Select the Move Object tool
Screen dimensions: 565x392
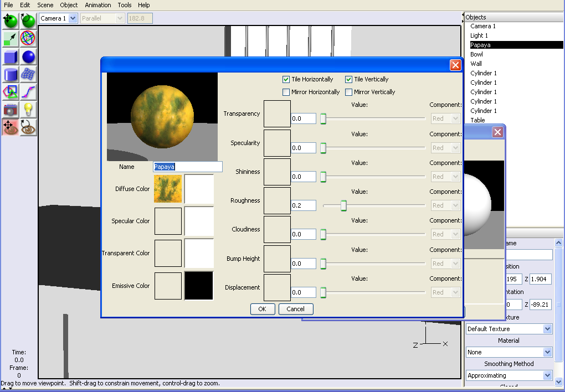coord(11,21)
